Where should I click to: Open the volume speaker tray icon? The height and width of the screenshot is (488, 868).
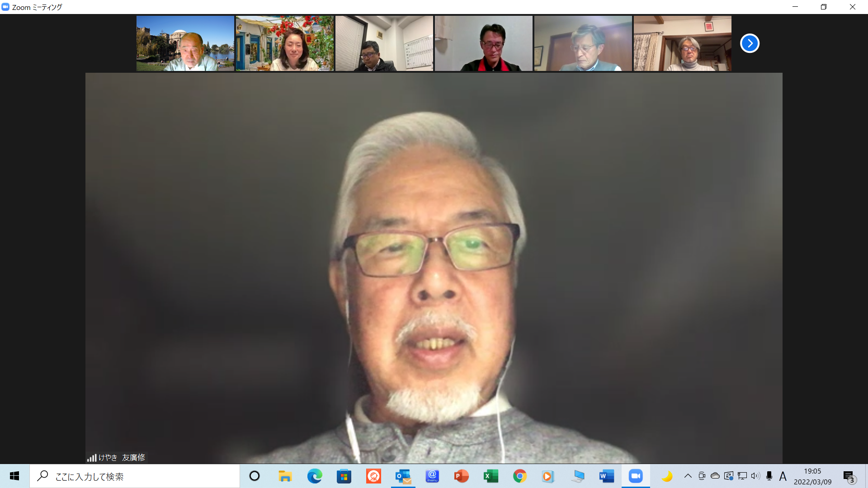(755, 476)
